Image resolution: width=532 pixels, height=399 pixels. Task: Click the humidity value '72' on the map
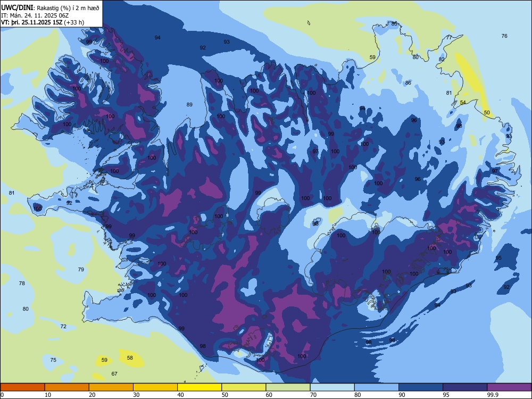(63, 327)
